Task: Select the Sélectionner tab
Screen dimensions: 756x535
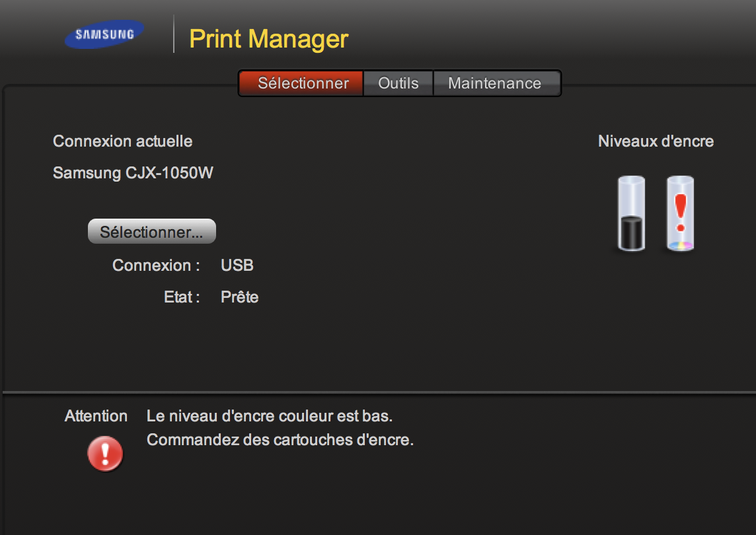Action: pyautogui.click(x=303, y=83)
